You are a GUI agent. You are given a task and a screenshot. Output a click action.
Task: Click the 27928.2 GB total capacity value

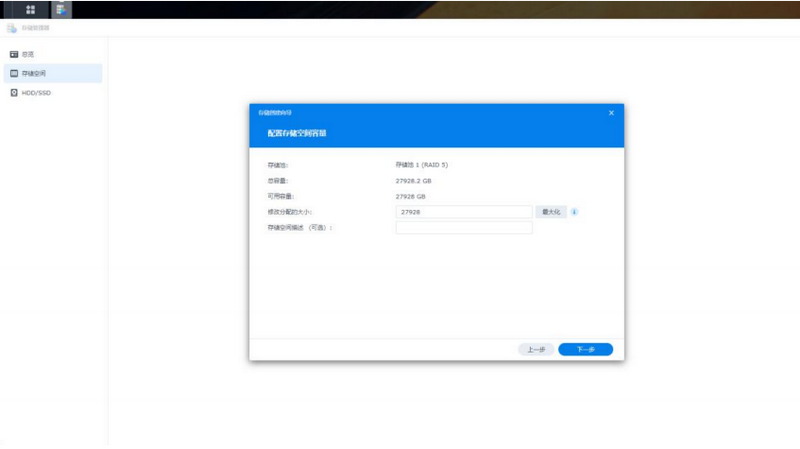(414, 181)
